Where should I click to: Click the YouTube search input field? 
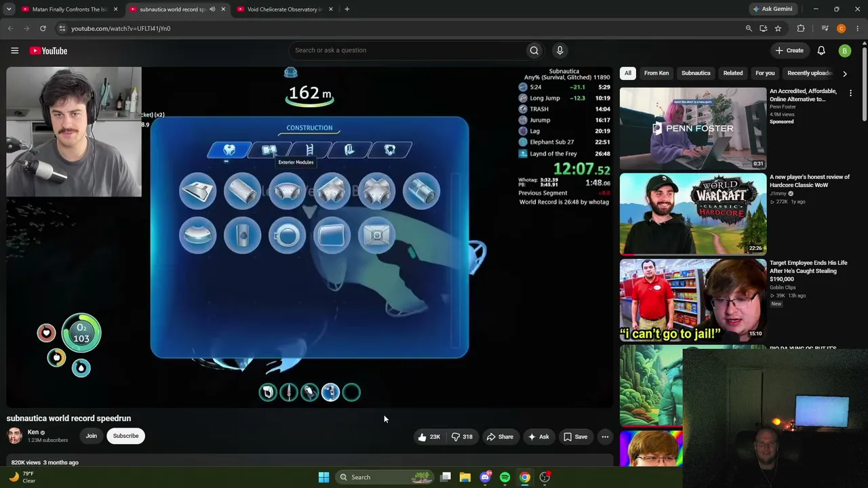407,50
